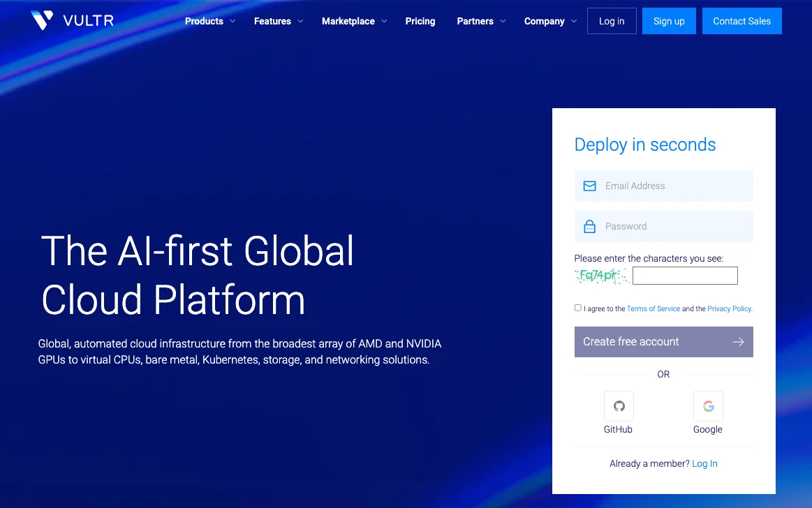Tick the agree to Terms checkbox

point(578,308)
